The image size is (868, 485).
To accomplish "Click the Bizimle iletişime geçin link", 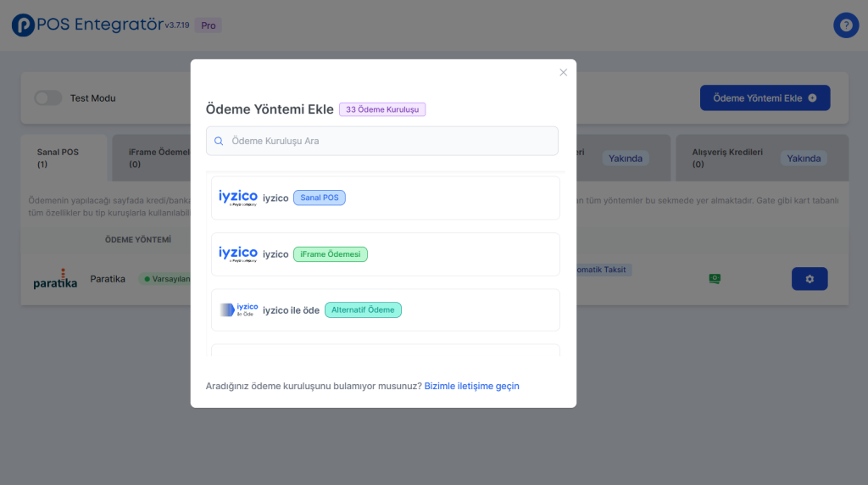I will 471,386.
